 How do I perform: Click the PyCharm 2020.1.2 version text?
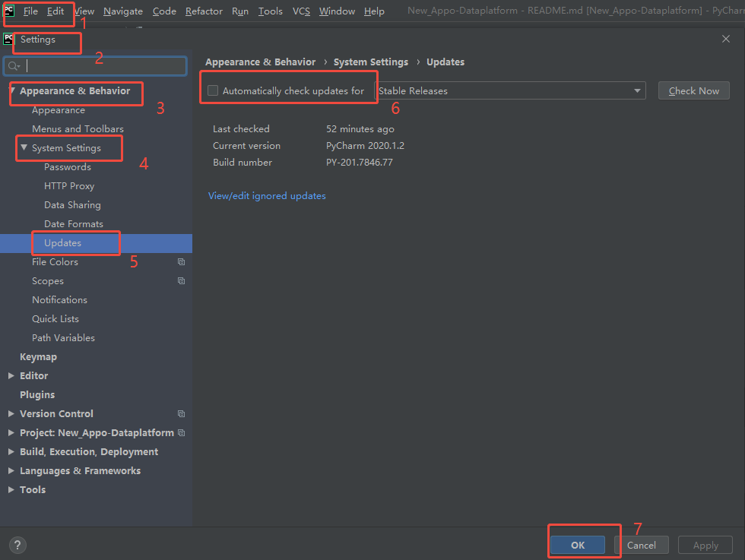tap(365, 145)
